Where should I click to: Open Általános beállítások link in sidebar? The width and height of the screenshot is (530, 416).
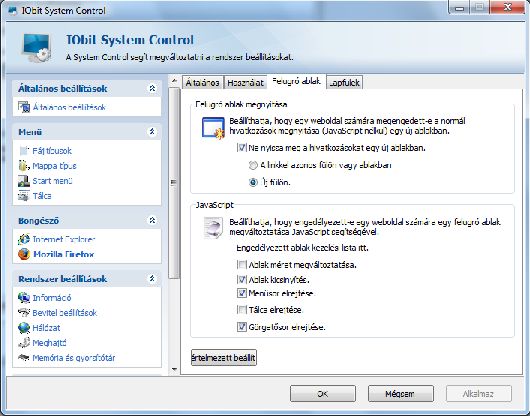[x=69, y=107]
